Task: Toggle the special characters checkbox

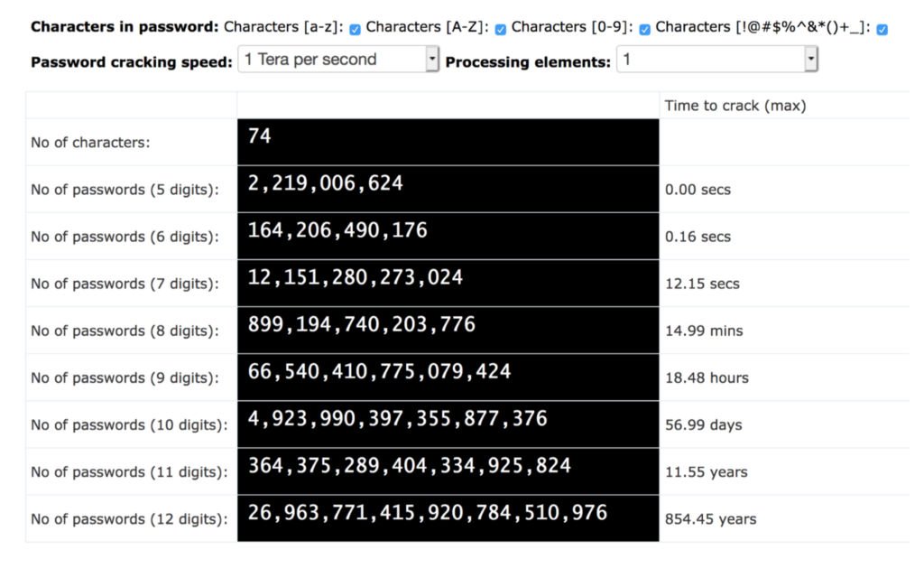Action: click(x=882, y=30)
